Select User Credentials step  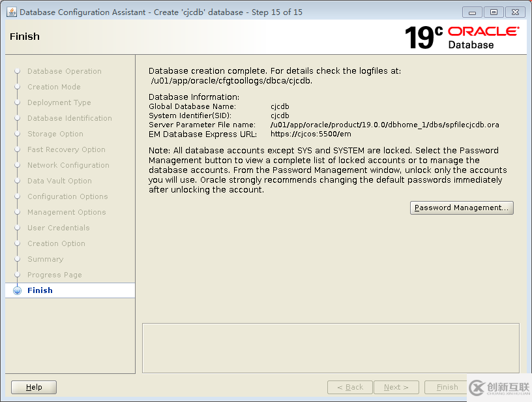[x=59, y=228]
